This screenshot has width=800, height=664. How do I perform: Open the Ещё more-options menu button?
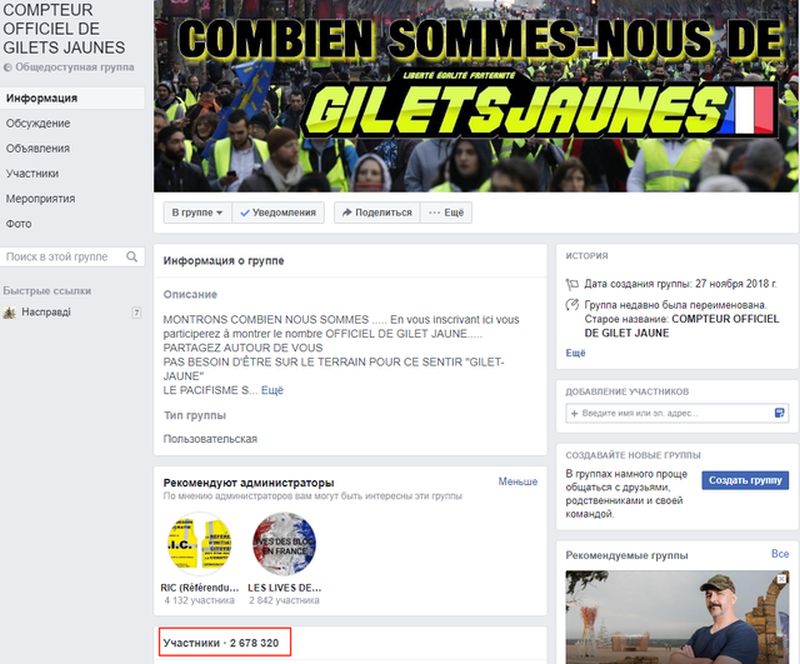(x=446, y=212)
